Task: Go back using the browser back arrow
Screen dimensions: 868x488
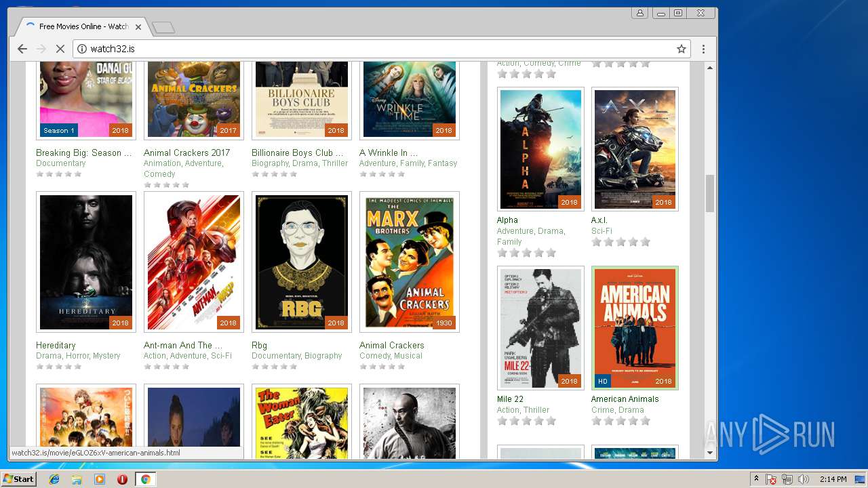Action: click(x=22, y=49)
